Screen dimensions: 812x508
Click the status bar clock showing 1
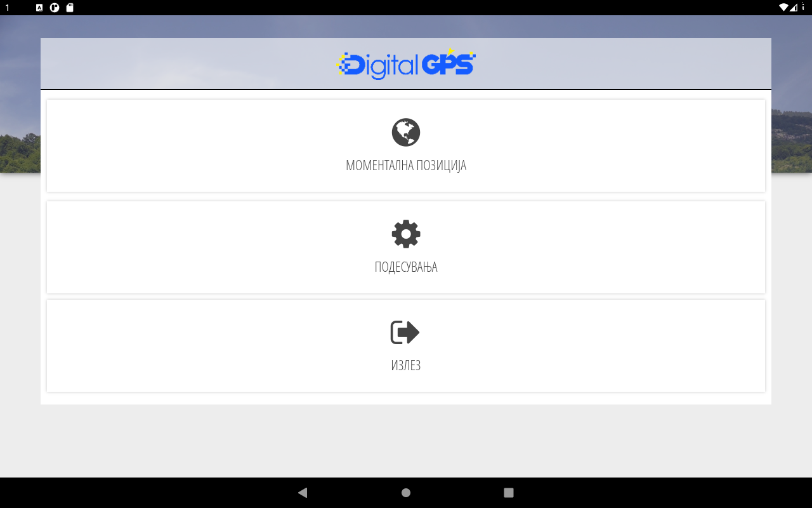pos(8,8)
